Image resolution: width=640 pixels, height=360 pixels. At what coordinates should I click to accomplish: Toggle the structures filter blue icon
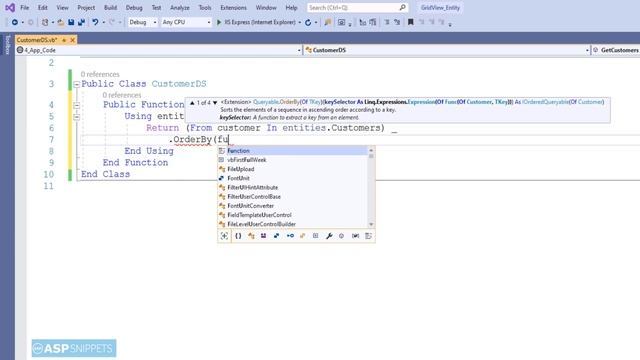(276, 236)
